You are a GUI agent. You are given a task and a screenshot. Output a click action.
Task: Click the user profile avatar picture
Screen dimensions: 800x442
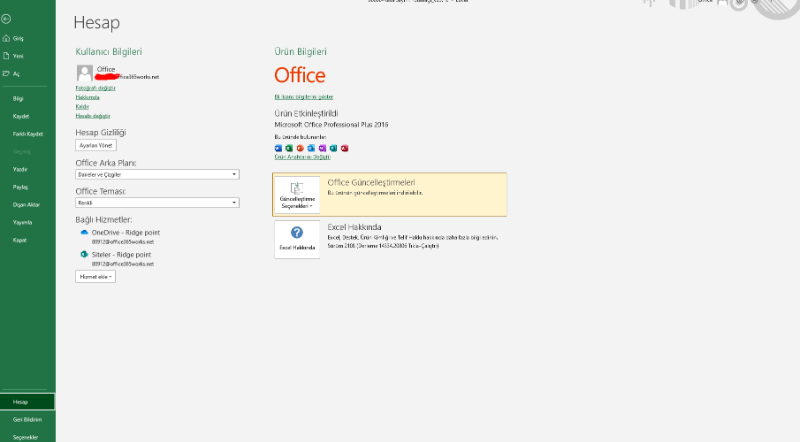point(85,72)
